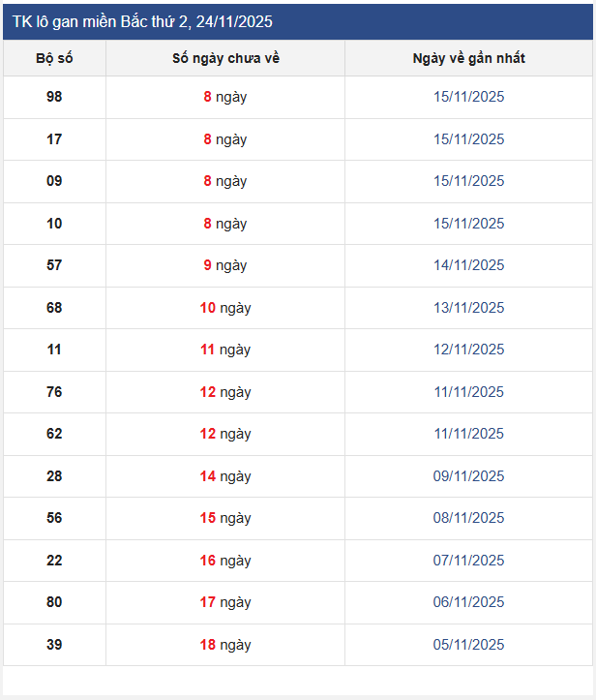Select number 17 in the Bộ số column
596x700 pixels.
[x=54, y=139]
